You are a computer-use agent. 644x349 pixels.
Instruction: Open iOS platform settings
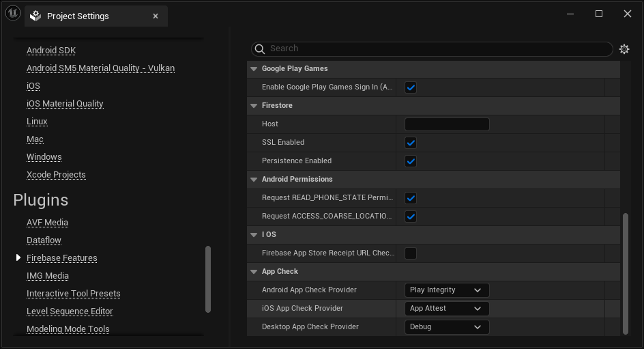[x=33, y=86]
